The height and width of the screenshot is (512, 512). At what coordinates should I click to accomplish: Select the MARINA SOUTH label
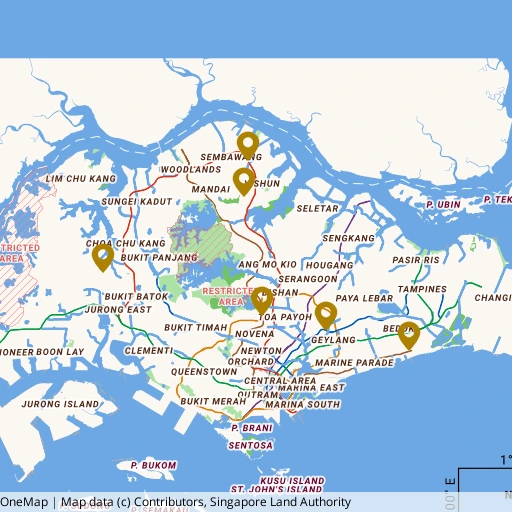pyautogui.click(x=303, y=404)
